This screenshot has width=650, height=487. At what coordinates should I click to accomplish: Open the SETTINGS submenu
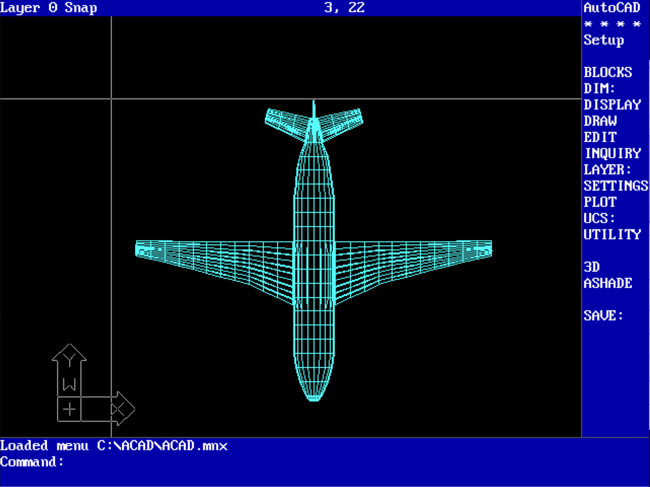(616, 185)
